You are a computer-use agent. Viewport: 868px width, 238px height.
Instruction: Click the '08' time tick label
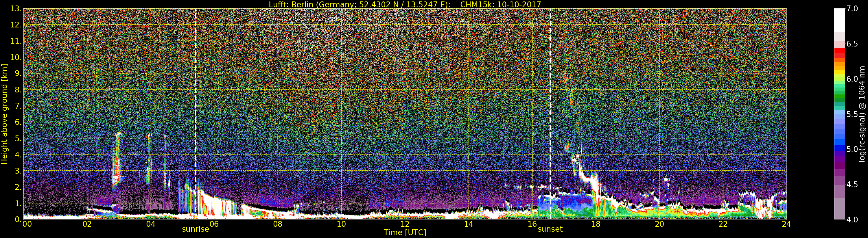[278, 224]
